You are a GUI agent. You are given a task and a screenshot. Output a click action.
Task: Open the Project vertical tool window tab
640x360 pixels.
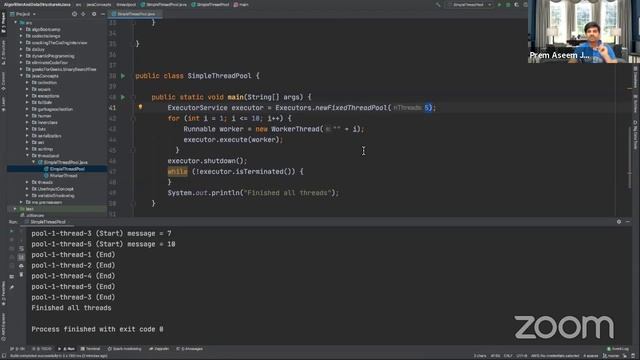click(3, 22)
